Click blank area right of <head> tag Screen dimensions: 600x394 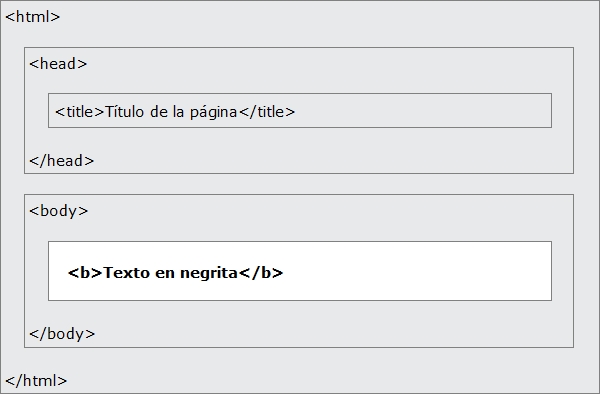(329, 64)
